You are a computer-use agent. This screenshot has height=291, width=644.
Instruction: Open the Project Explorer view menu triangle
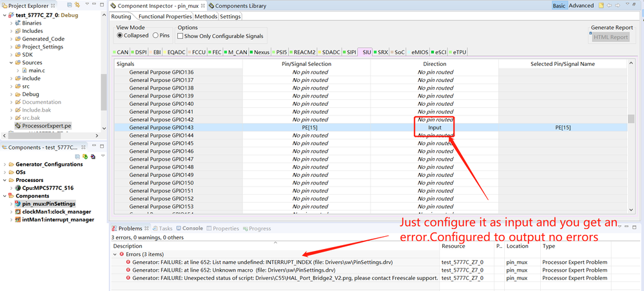point(86,5)
